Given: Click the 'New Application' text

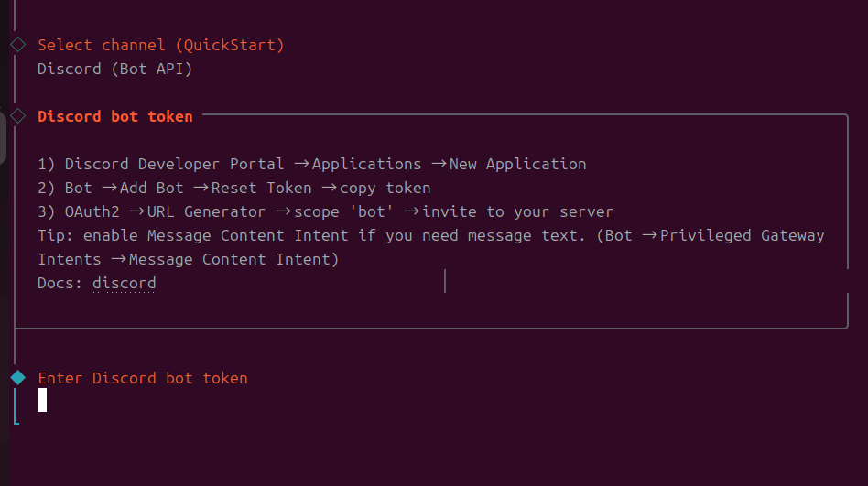Looking at the screenshot, I should [x=518, y=165].
